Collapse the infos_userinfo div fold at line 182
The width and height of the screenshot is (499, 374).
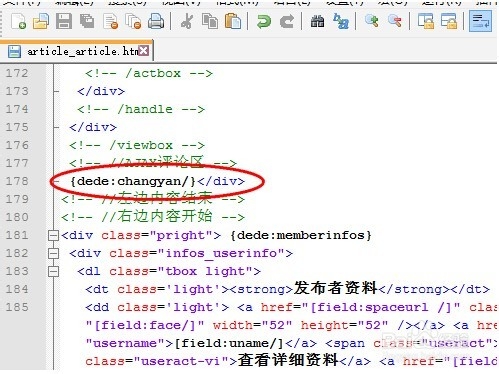tap(53, 253)
